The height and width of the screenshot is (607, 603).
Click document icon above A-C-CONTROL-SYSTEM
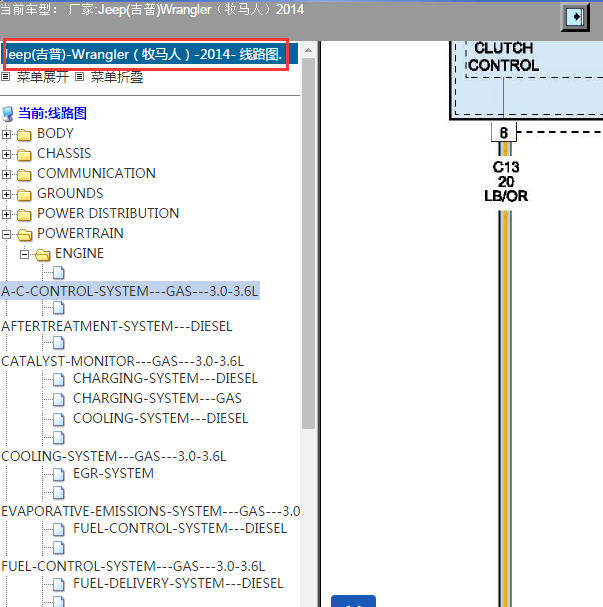pyautogui.click(x=58, y=273)
